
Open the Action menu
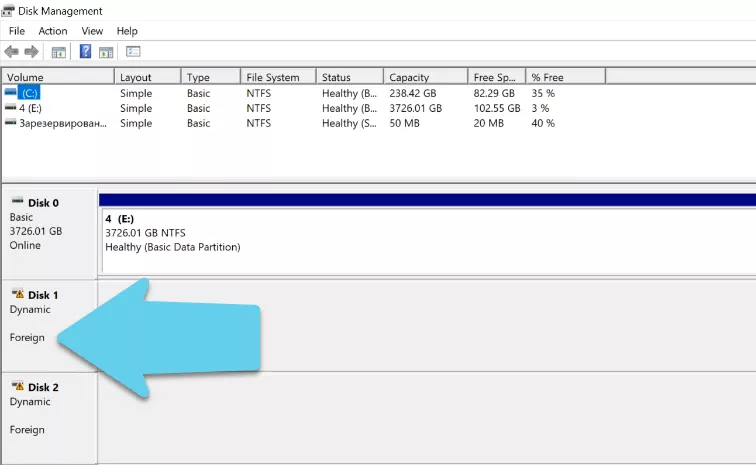tap(53, 31)
